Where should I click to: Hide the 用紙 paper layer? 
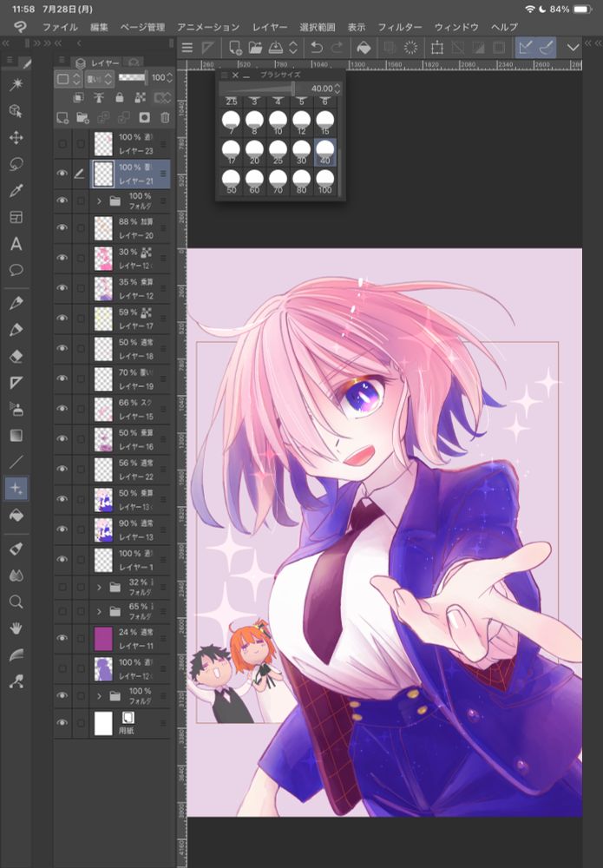click(62, 722)
